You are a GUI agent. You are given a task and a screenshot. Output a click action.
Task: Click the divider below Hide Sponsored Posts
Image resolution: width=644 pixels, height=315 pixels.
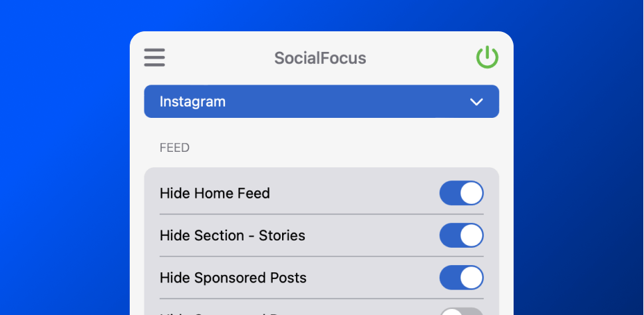click(321, 298)
